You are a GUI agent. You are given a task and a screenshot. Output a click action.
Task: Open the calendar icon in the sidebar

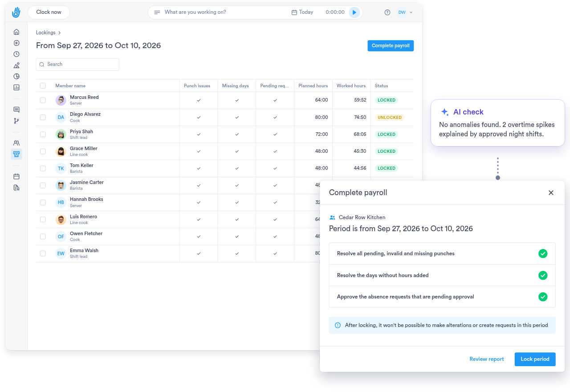click(x=16, y=176)
